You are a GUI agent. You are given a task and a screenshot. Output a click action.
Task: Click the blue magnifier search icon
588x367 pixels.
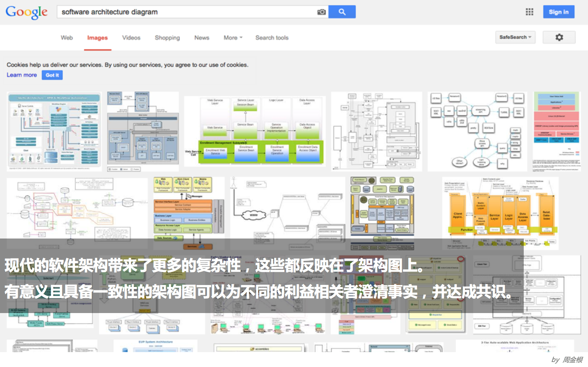tap(342, 12)
